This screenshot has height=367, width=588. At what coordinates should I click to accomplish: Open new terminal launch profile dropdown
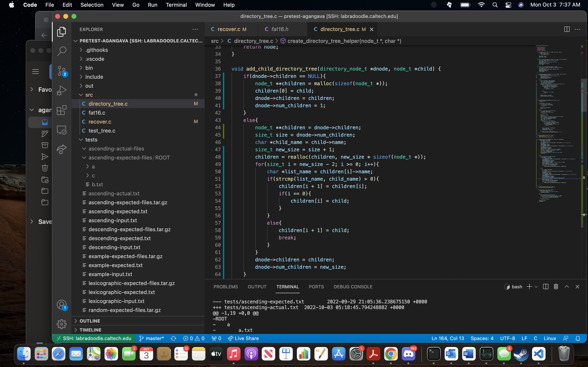click(x=536, y=287)
